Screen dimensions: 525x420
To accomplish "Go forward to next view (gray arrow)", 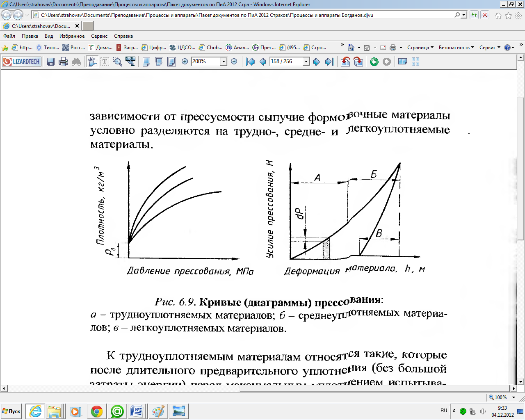I will click(387, 62).
